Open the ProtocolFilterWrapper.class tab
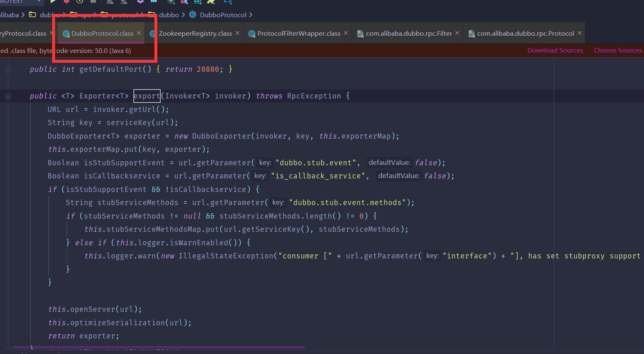 [299, 34]
